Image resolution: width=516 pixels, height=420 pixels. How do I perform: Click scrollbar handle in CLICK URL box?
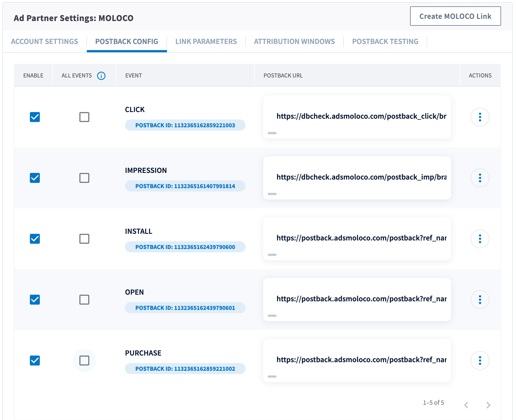coord(272,133)
